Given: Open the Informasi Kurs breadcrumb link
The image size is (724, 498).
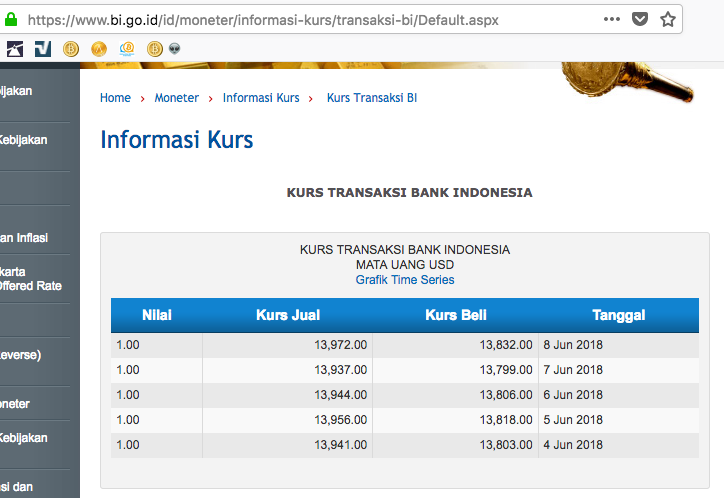Looking at the screenshot, I should point(261,98).
